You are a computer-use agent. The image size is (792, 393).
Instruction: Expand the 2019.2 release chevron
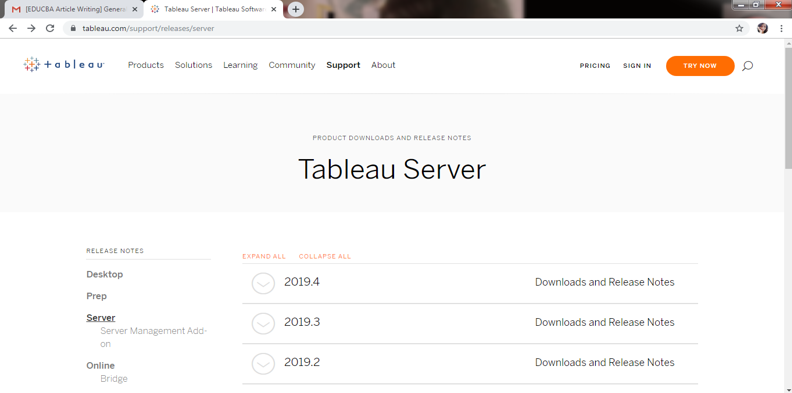click(x=263, y=364)
